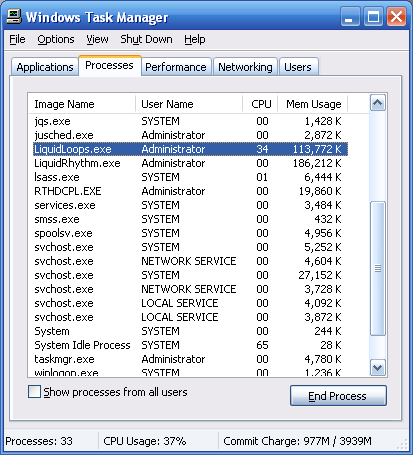Click the 186,212 K memory value
Screen dimensions: 413x455
point(317,163)
